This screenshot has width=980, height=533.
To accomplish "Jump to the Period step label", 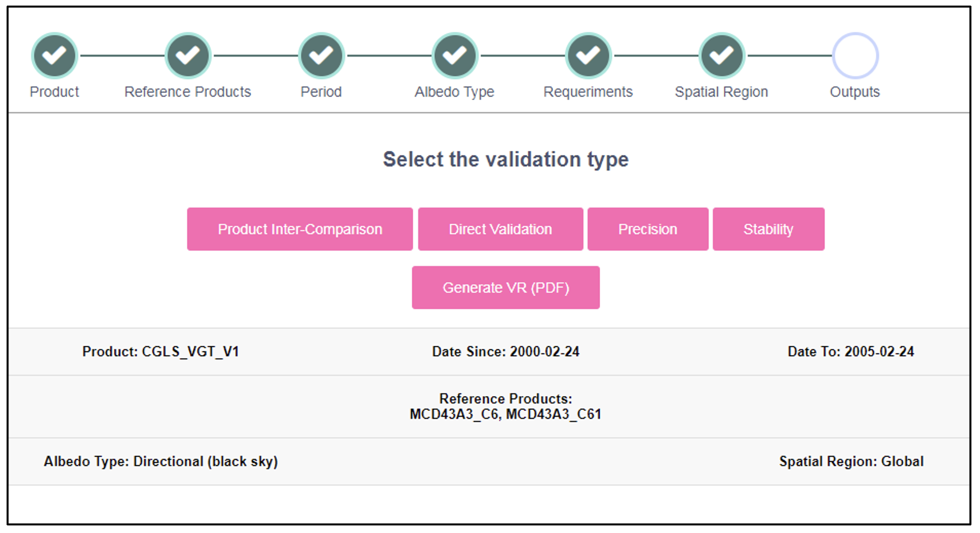I will pos(321,92).
